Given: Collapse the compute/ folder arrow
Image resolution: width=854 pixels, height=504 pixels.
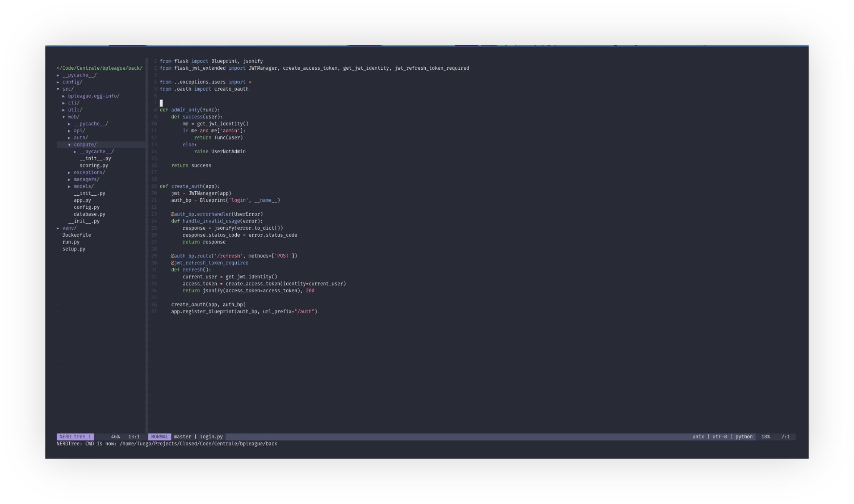Looking at the screenshot, I should pos(69,145).
